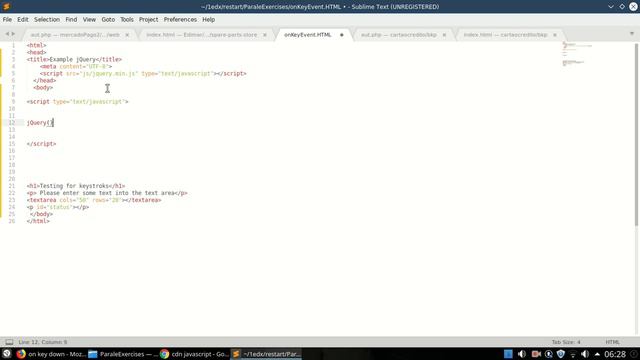Open the shield security tray icon

click(561, 354)
